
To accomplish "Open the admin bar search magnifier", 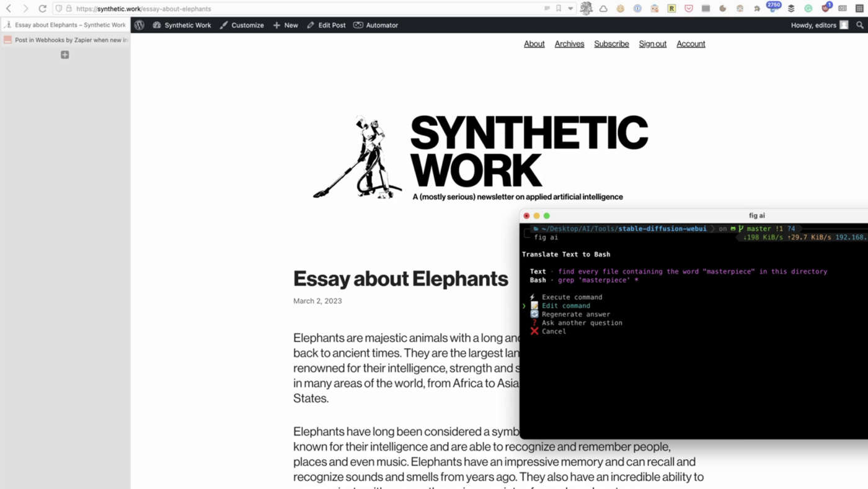I will [859, 25].
